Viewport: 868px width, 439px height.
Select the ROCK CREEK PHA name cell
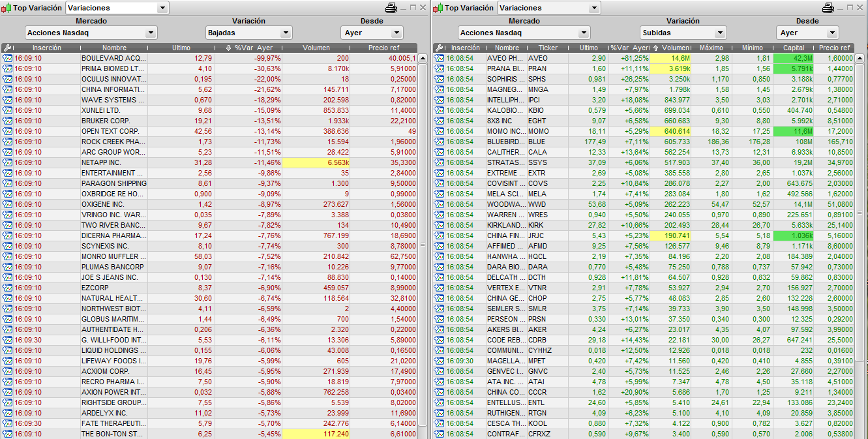115,142
